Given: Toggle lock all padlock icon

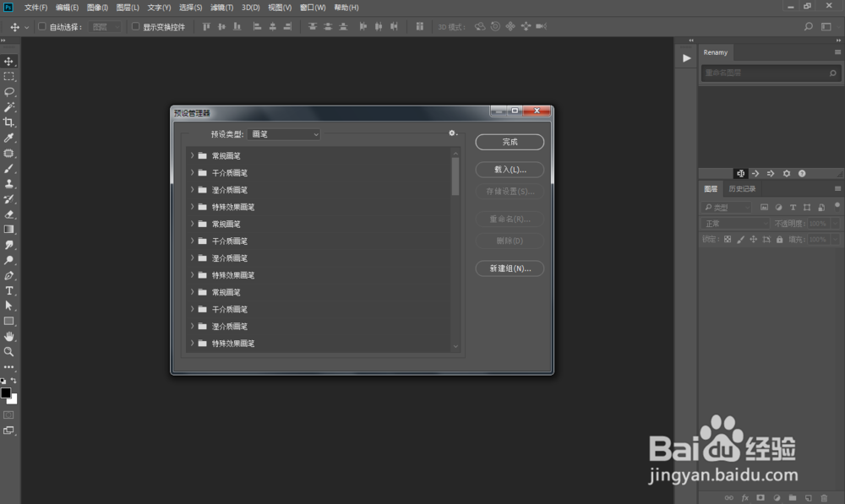Looking at the screenshot, I should point(779,239).
